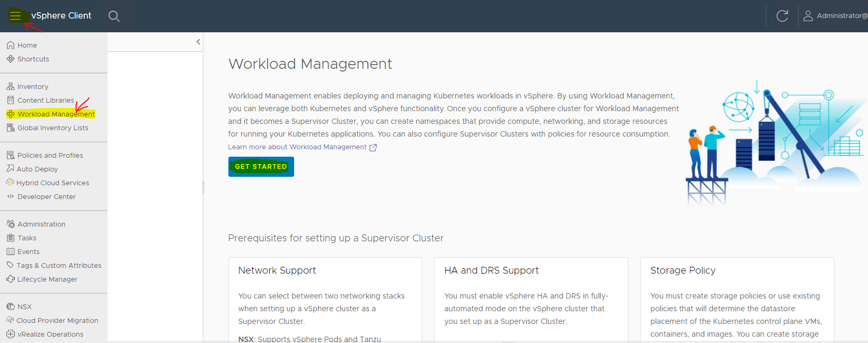Click the search magnifier icon
Screen dimensions: 868x343
click(114, 16)
